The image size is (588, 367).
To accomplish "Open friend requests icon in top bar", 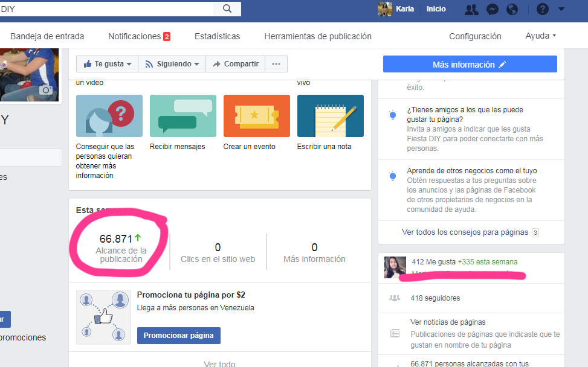I will (x=471, y=9).
